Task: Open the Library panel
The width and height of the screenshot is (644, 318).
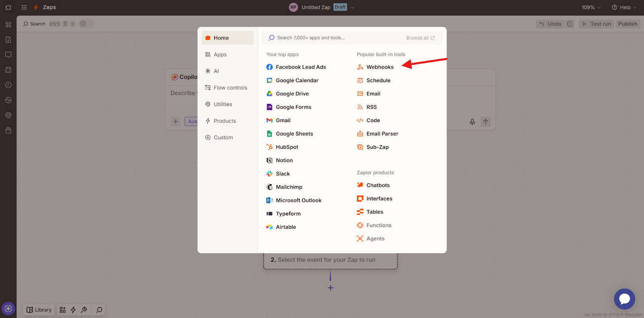Action: pos(39,310)
